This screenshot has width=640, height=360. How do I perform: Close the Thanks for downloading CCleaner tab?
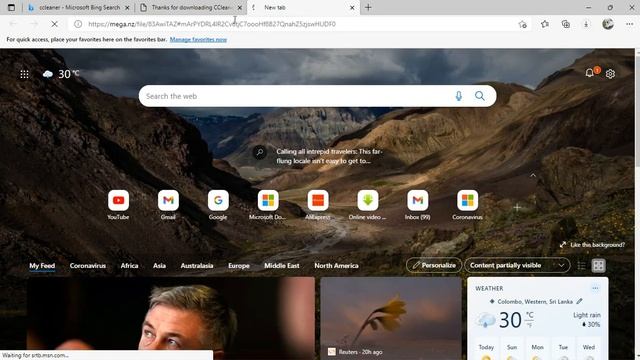tap(240, 8)
